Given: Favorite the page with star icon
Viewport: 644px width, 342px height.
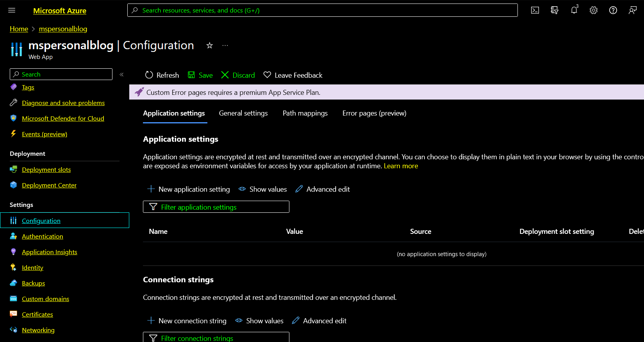Looking at the screenshot, I should pos(210,45).
